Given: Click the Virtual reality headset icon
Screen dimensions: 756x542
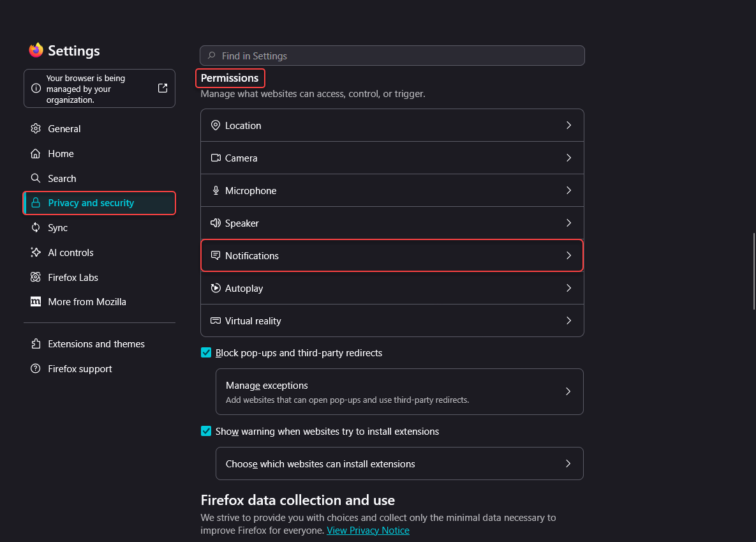Looking at the screenshot, I should (216, 320).
